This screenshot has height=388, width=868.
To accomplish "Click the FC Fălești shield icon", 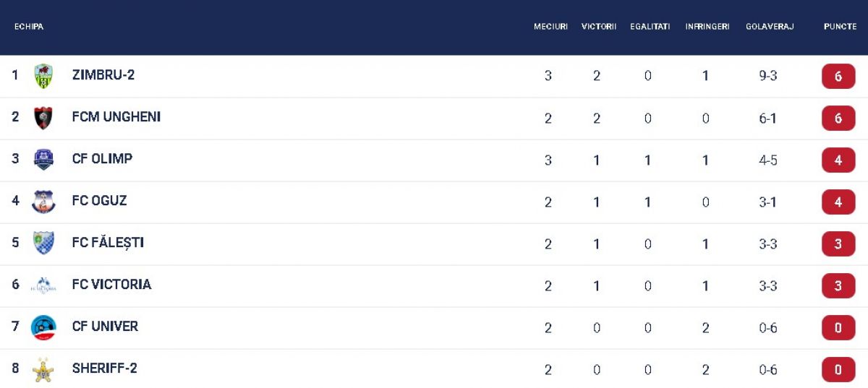I will click(x=43, y=243).
